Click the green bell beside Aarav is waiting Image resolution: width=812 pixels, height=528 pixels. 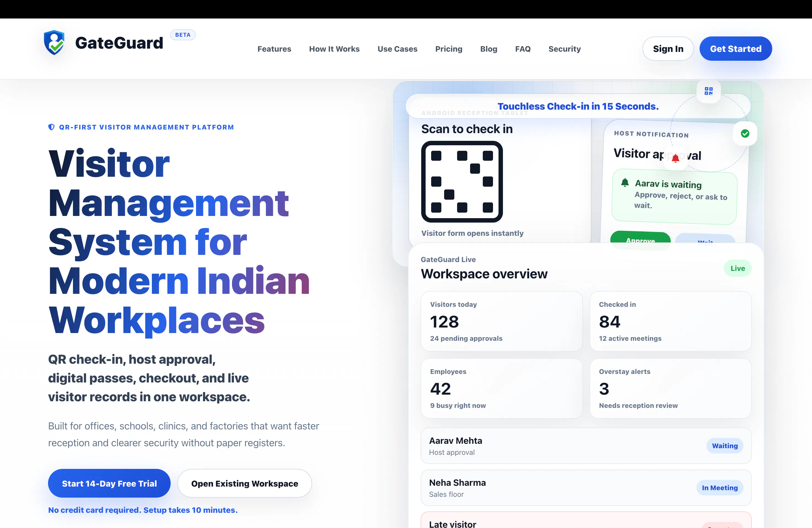tap(625, 183)
